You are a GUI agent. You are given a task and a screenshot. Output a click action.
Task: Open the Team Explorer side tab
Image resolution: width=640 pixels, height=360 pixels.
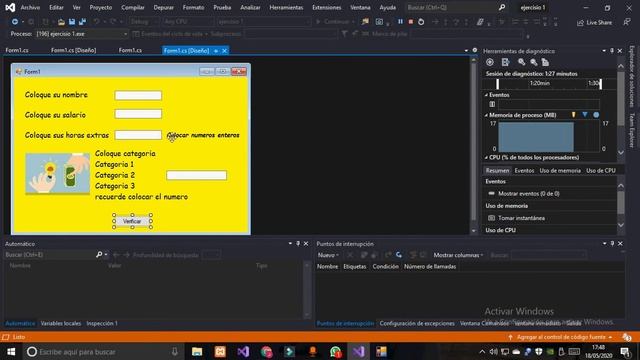(x=631, y=130)
